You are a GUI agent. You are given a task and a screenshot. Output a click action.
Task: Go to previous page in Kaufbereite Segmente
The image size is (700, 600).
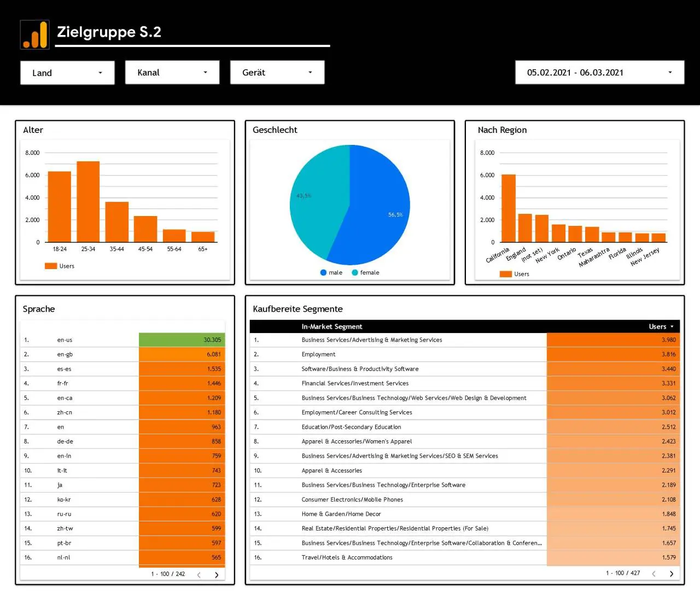click(654, 574)
